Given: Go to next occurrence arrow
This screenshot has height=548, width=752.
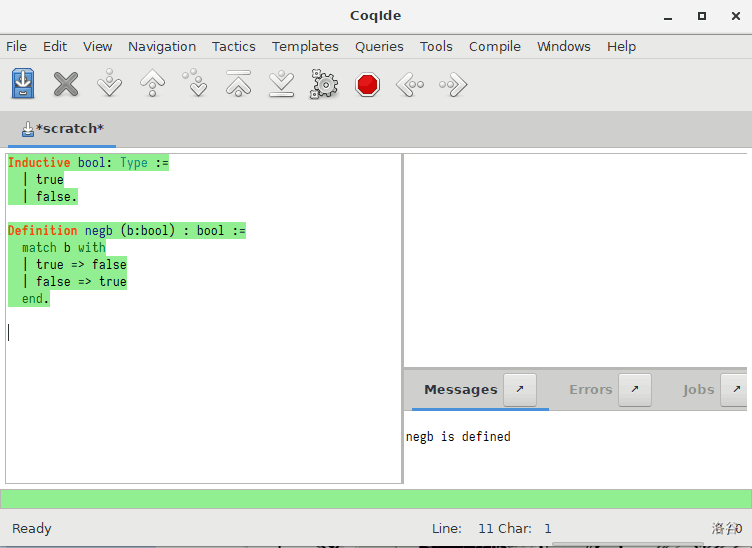Looking at the screenshot, I should click(453, 84).
